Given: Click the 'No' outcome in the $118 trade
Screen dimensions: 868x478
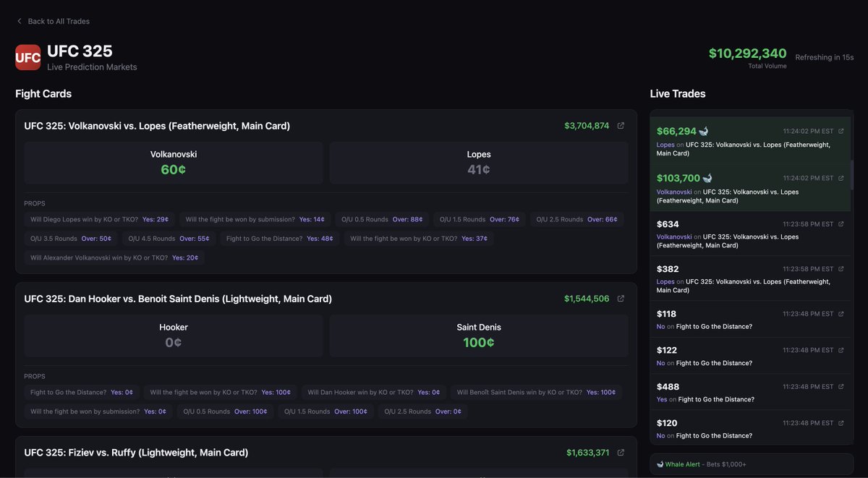Looking at the screenshot, I should pyautogui.click(x=661, y=326).
